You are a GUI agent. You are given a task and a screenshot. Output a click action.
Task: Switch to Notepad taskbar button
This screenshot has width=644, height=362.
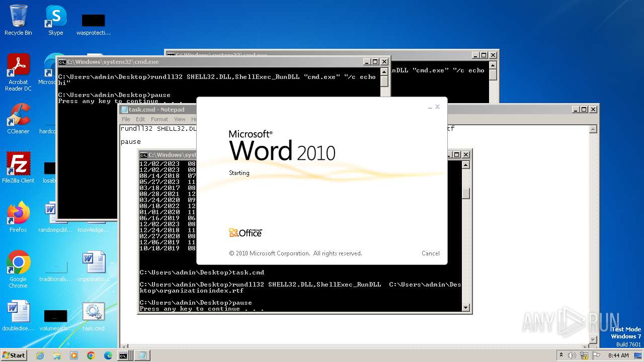(x=142, y=355)
